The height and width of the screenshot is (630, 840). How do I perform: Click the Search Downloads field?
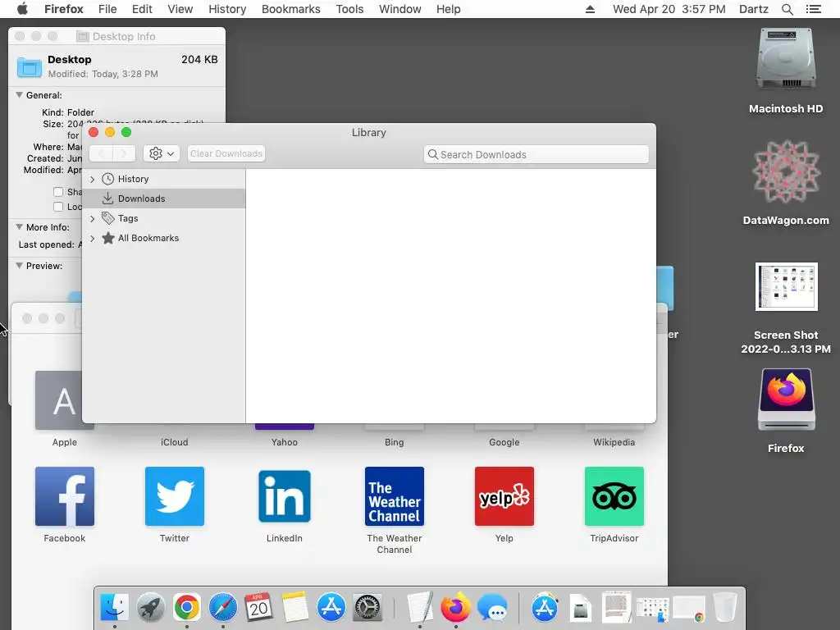tap(536, 154)
